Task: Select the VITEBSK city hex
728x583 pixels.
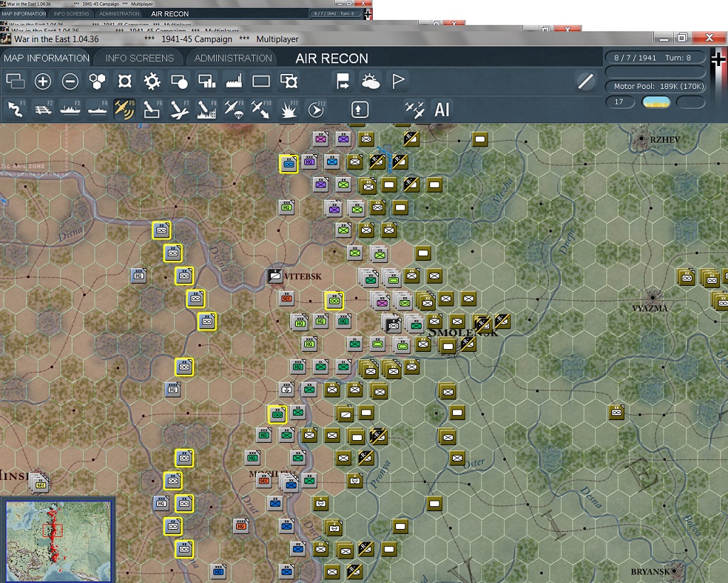Action: [x=275, y=276]
